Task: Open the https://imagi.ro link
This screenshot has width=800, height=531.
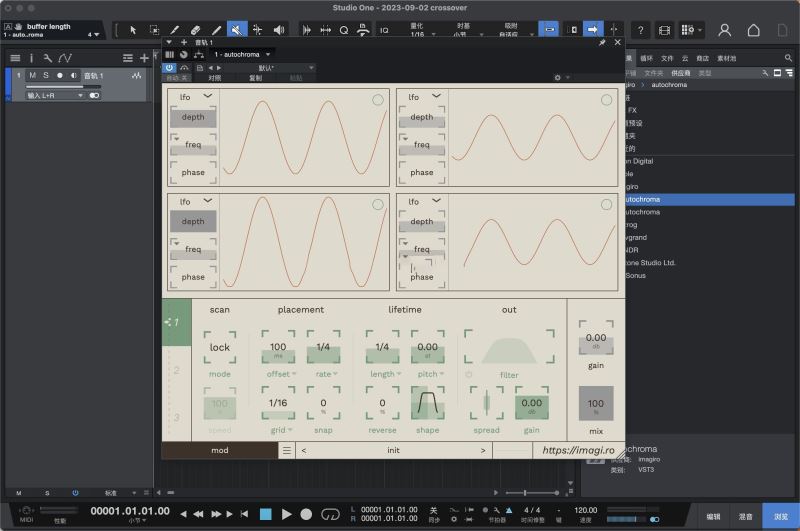Action: pos(578,450)
